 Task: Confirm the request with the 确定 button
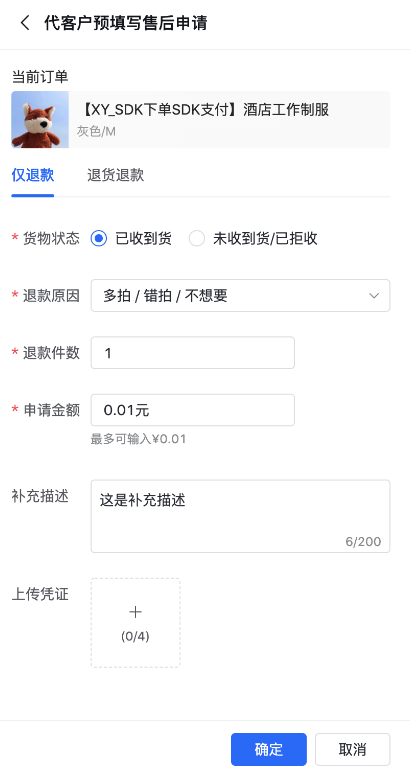click(269, 749)
